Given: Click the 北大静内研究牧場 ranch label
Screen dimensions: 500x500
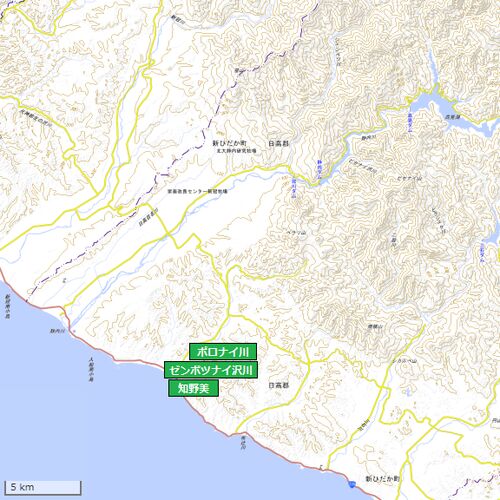Looking at the screenshot, I should [x=236, y=151].
